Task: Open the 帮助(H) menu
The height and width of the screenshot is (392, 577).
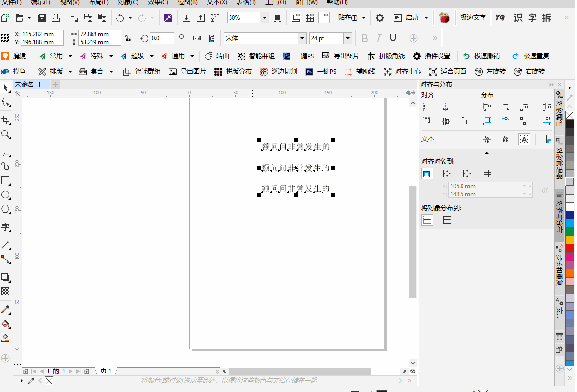Action: pos(337,2)
